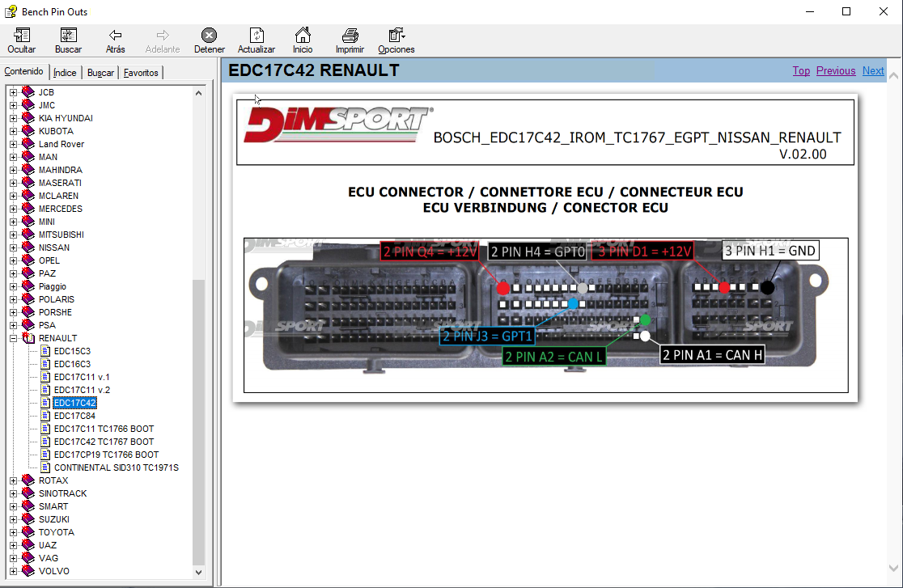This screenshot has height=588, width=903.
Task: Refresh page with the Actualizar icon
Action: 256,35
